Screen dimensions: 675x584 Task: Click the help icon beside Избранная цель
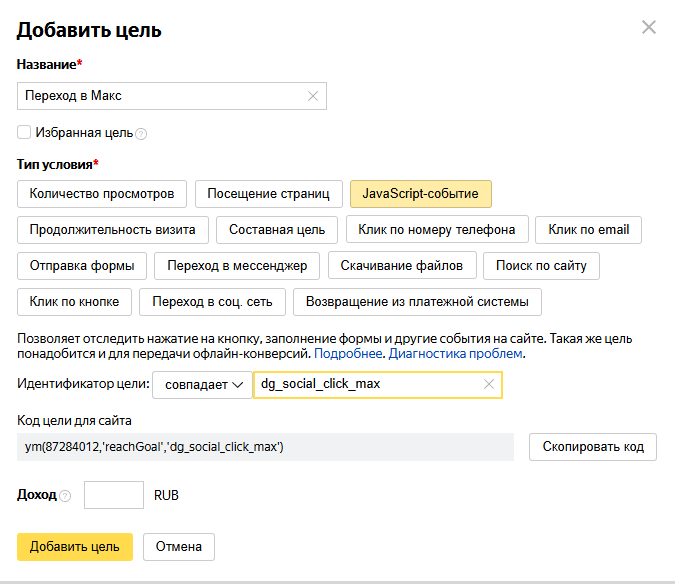141,133
